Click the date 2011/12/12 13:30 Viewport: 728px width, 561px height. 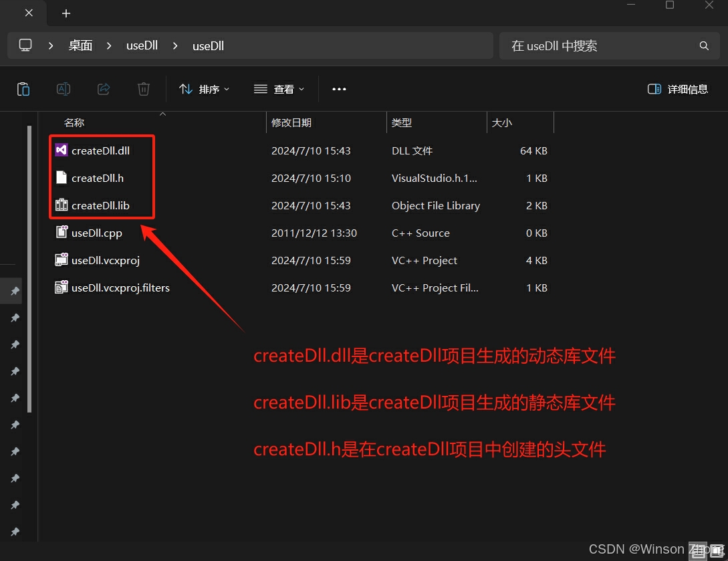[x=314, y=233]
